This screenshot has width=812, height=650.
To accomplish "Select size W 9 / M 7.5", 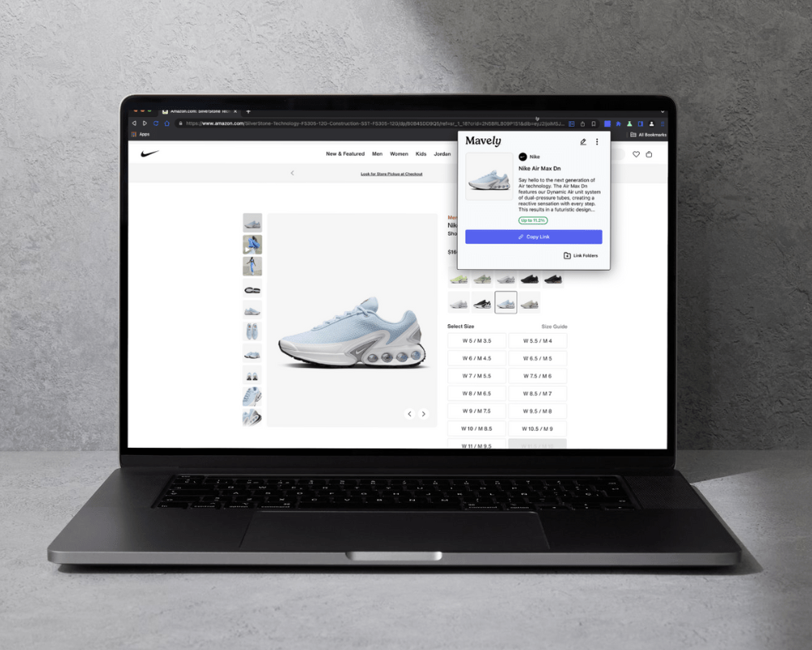I will point(477,411).
